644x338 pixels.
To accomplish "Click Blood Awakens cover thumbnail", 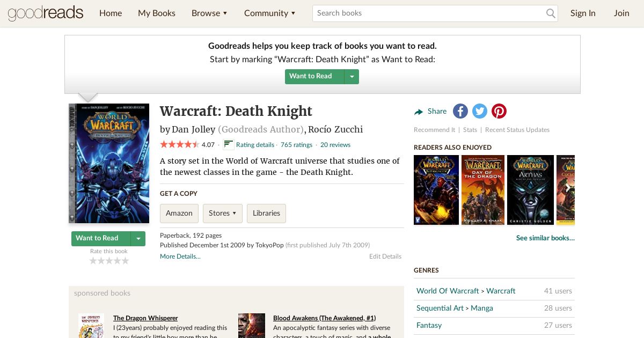I will point(252,326).
